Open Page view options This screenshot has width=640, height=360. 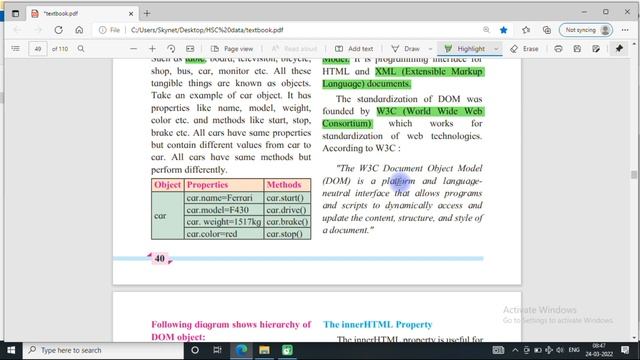[232, 49]
